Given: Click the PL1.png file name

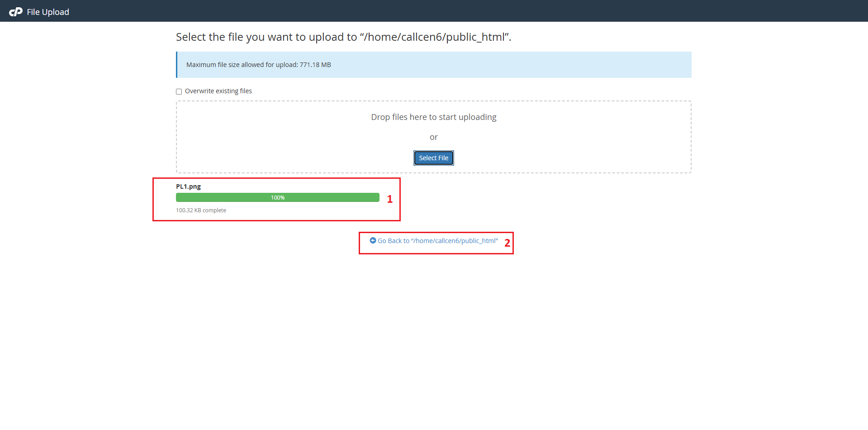Looking at the screenshot, I should coord(188,186).
